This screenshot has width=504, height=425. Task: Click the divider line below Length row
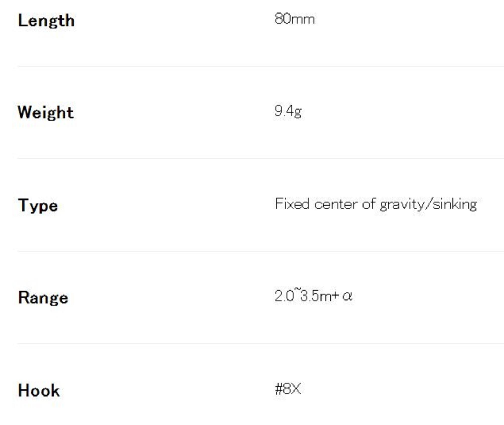tap(252, 66)
